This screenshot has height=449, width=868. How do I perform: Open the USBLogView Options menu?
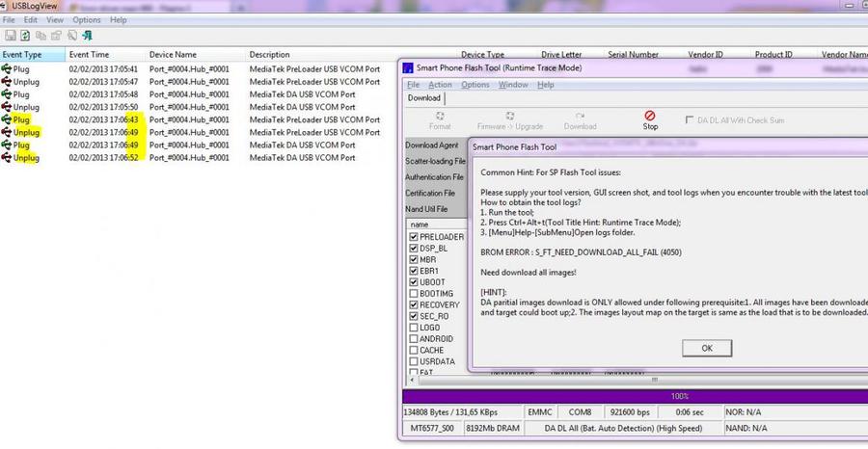(87, 20)
